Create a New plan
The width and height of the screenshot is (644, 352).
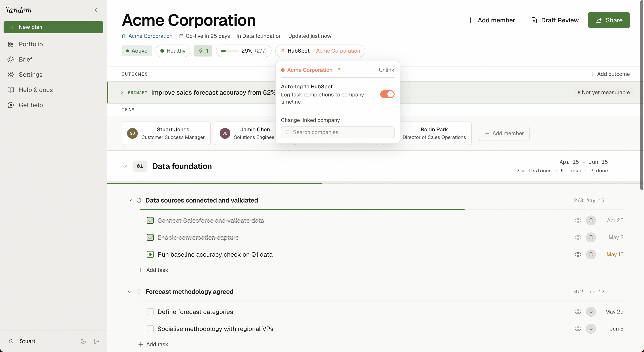click(x=53, y=27)
